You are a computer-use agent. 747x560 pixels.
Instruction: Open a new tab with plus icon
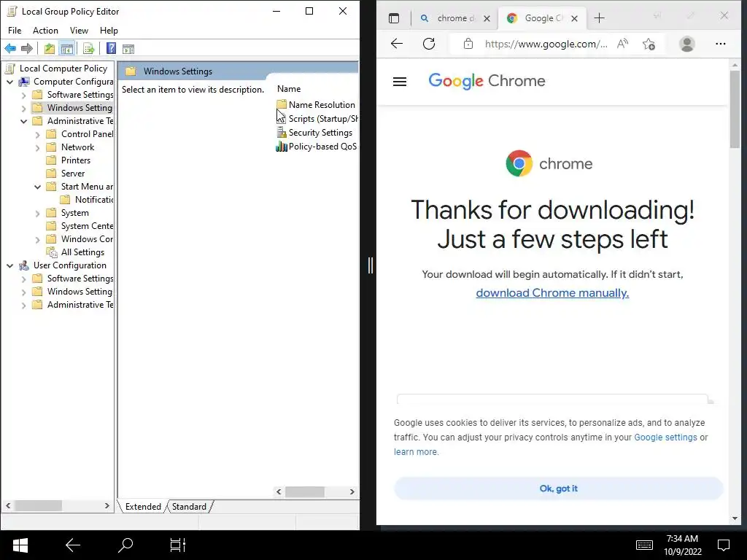point(600,18)
